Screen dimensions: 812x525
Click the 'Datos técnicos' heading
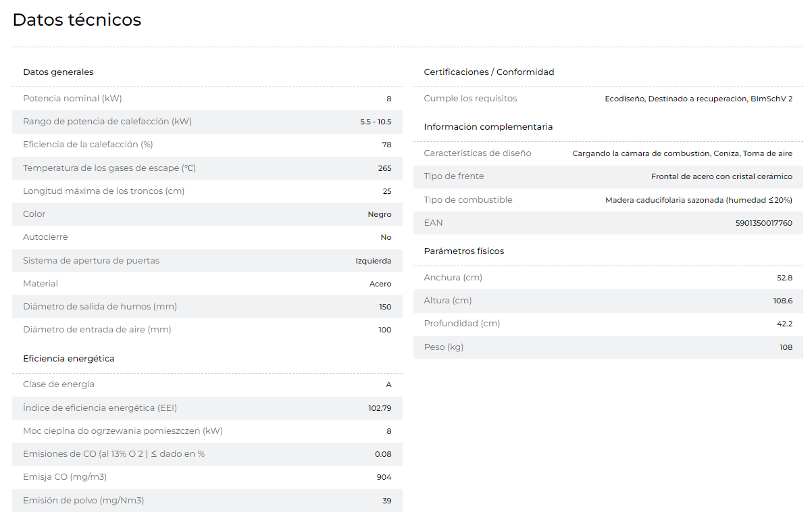tap(77, 20)
